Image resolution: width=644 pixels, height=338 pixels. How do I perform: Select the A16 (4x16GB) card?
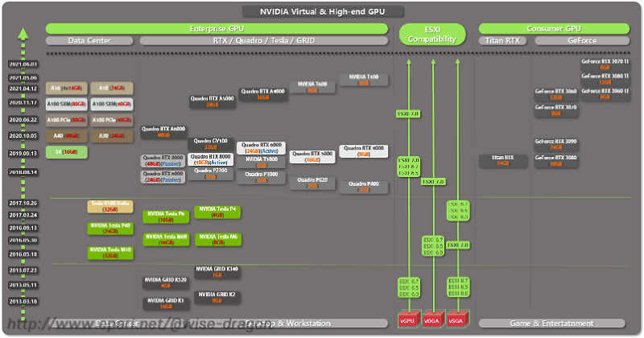coord(67,89)
